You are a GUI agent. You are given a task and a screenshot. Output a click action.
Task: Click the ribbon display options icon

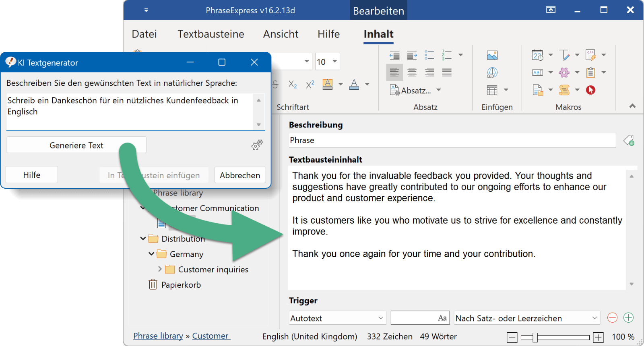(551, 10)
